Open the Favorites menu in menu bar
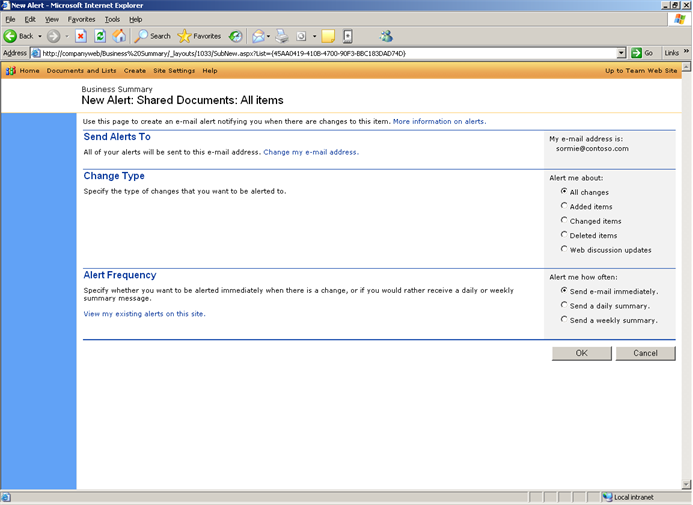 click(x=81, y=19)
